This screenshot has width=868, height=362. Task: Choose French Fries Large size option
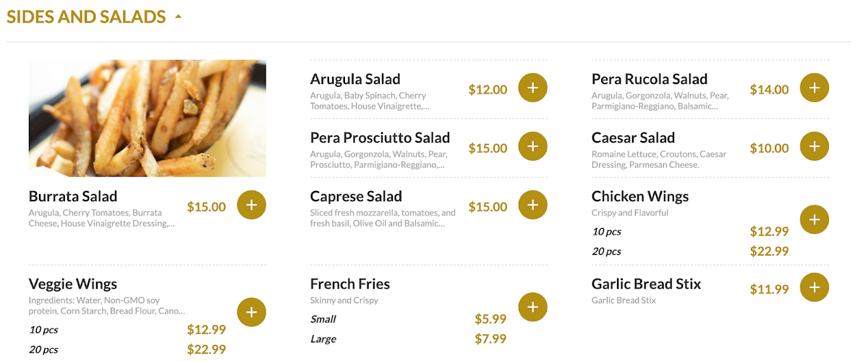pos(323,339)
